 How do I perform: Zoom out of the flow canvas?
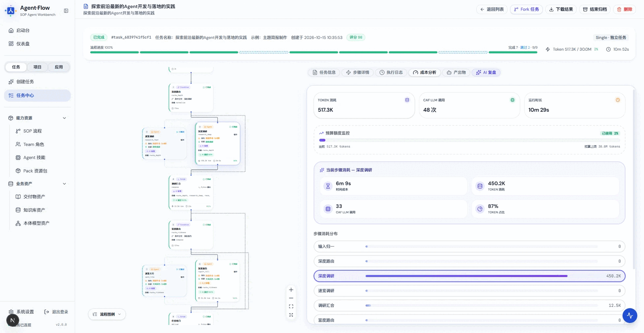coord(291,298)
